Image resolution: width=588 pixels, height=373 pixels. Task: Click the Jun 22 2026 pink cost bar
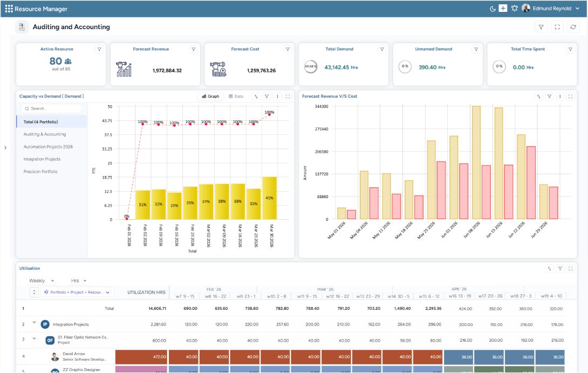[531, 183]
